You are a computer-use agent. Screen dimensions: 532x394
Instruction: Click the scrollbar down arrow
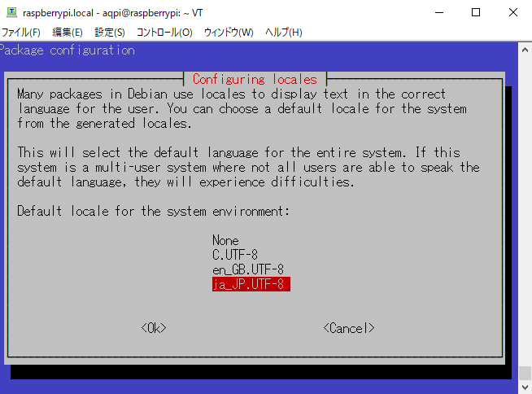coord(525,387)
